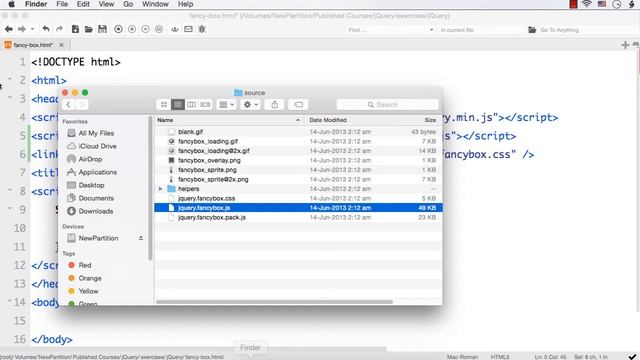Image resolution: width=640 pixels, height=360 pixels.
Task: Click the plus new tab icon
Action: pos(625,45)
